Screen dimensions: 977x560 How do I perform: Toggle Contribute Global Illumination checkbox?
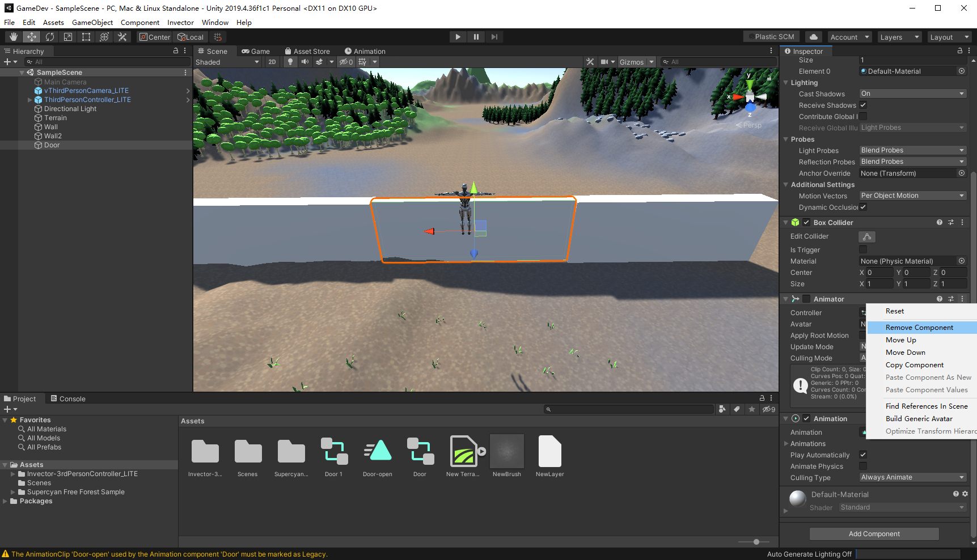[863, 116]
